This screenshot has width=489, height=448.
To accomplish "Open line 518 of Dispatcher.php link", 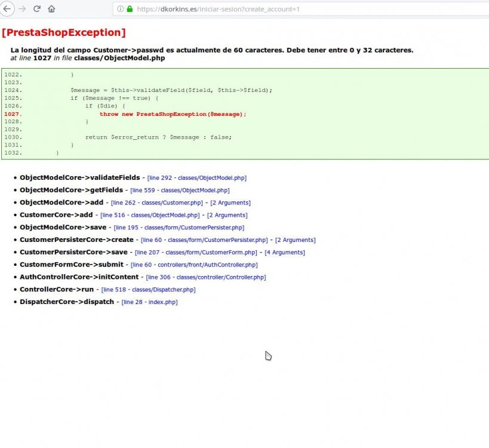I will pos(150,289).
